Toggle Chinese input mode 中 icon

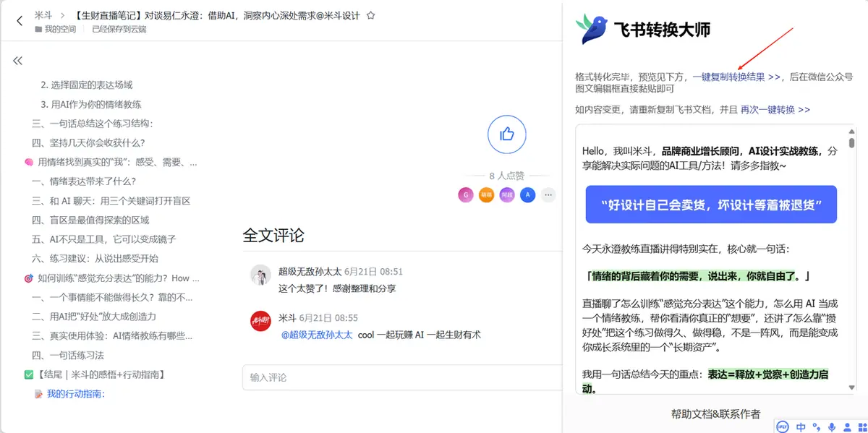click(801, 426)
